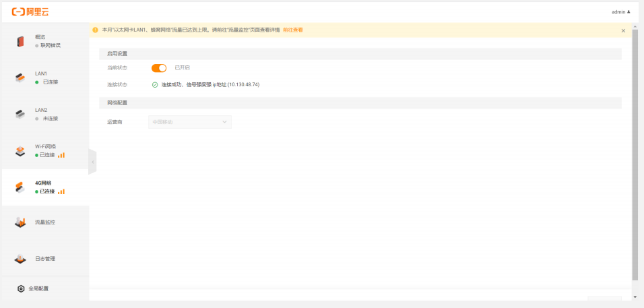Collapse the left sidebar with arrow handle
Viewport: 644px width, 308px height.
click(92, 162)
